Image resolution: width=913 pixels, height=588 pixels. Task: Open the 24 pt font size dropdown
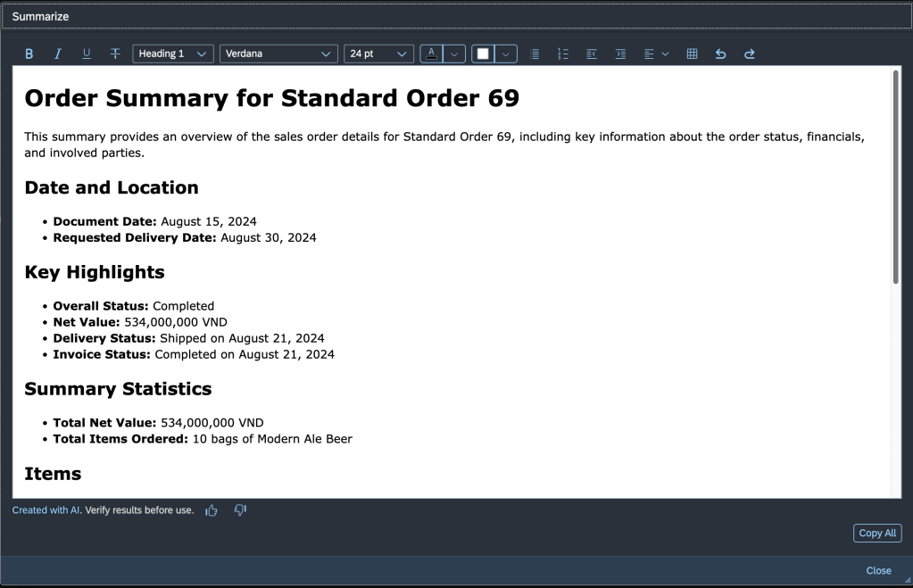(378, 54)
